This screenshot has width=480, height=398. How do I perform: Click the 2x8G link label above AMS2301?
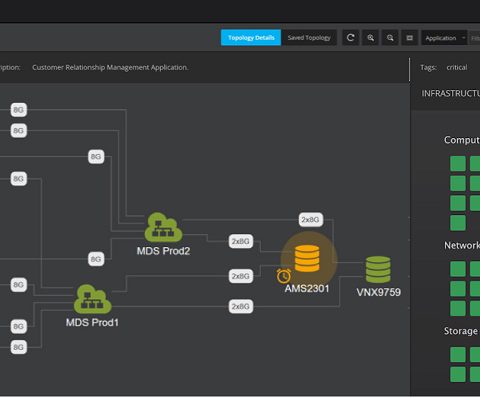pos(311,220)
